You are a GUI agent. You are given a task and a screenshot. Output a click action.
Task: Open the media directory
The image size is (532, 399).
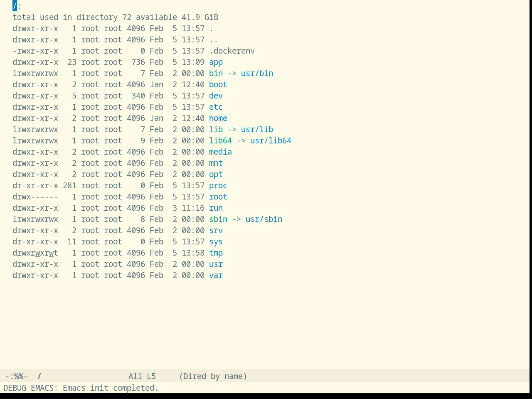click(220, 152)
